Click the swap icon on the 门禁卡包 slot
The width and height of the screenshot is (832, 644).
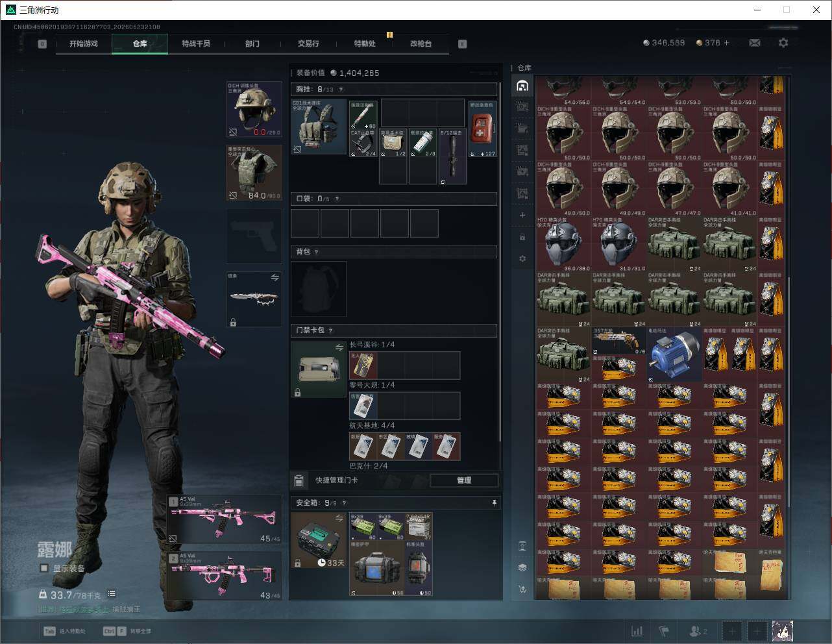click(339, 348)
